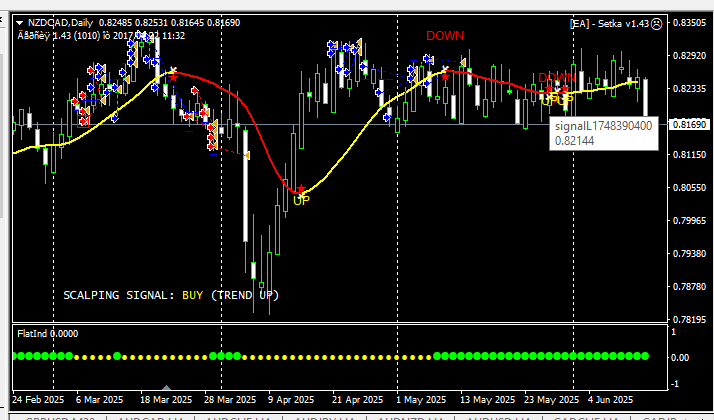
Task: Click the signalL1748390400 tooltip box
Action: tap(604, 133)
